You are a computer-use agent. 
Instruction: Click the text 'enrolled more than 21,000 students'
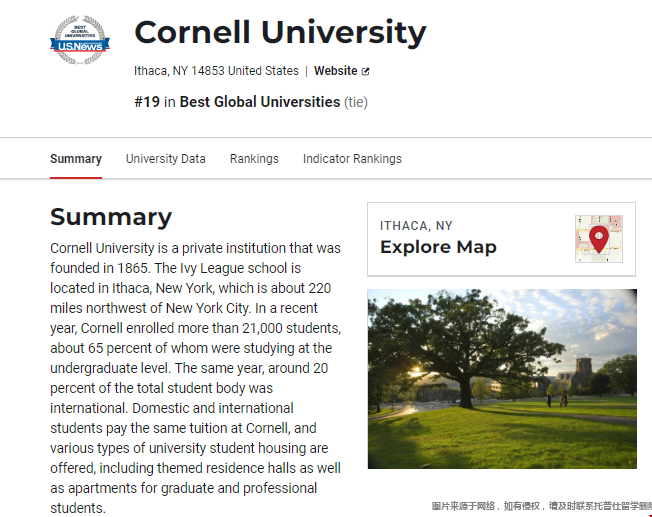(x=233, y=328)
